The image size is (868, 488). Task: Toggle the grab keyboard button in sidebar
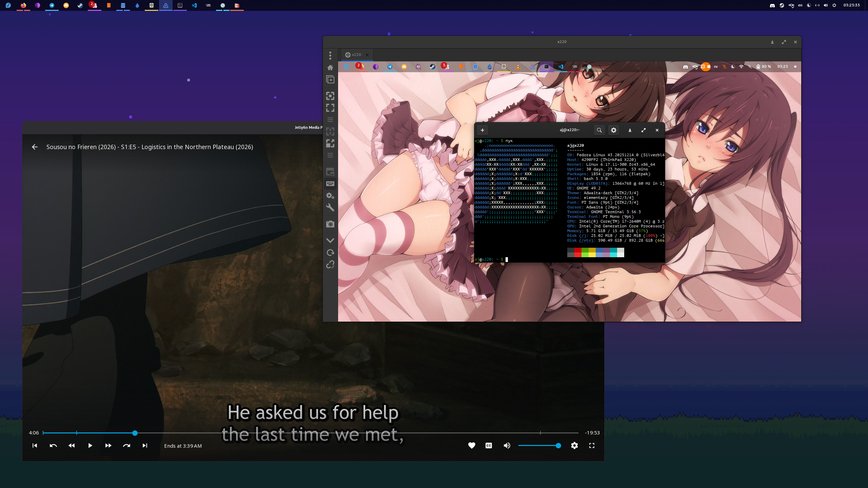pos(330,184)
